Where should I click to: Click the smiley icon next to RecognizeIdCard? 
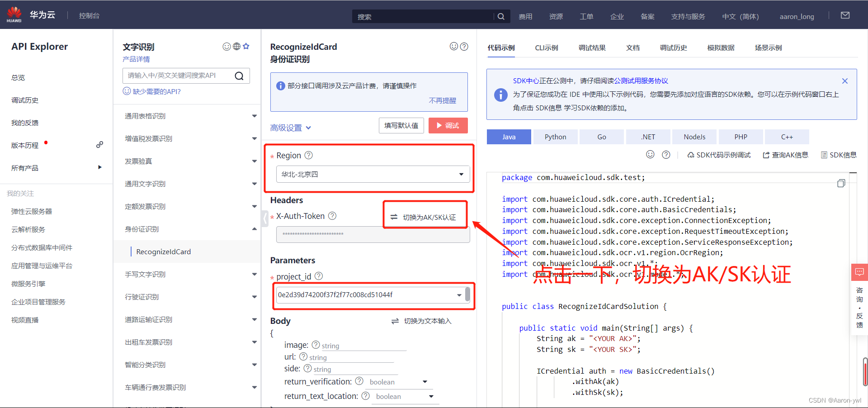coord(454,46)
